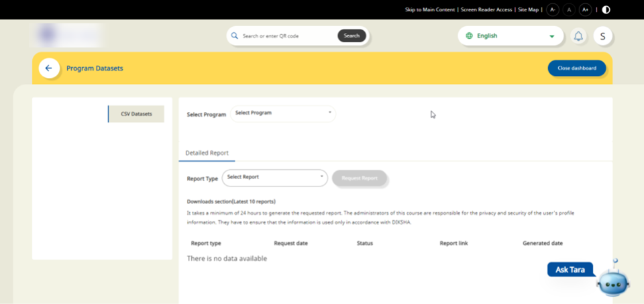
Task: Click the Search button
Action: (x=352, y=36)
